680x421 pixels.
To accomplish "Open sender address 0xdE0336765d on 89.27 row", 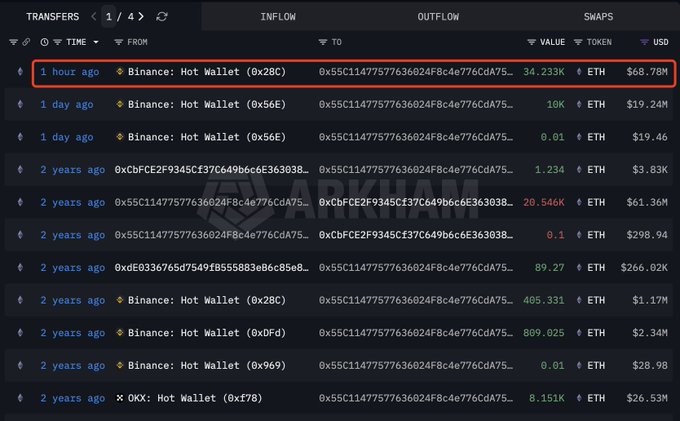I will click(212, 268).
